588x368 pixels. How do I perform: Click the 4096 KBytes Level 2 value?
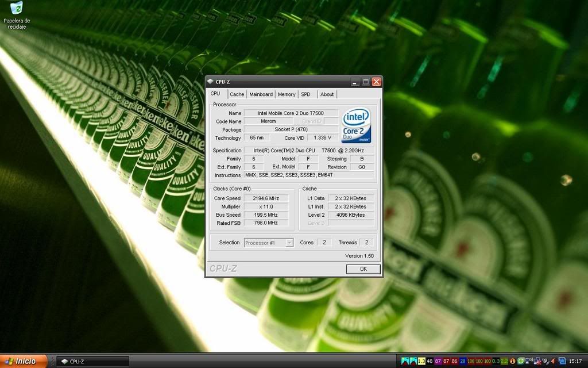pos(351,215)
